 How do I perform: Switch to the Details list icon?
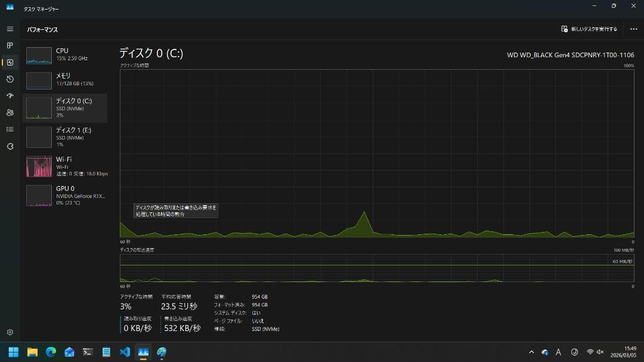10,129
